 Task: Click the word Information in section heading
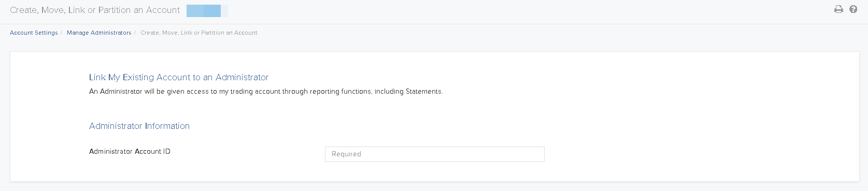point(167,126)
